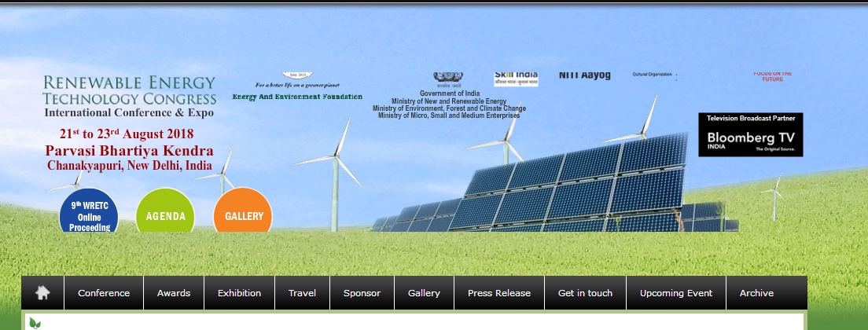Click the Energy And Environment Foundation logo
This screenshot has width=868, height=330.
tap(297, 86)
